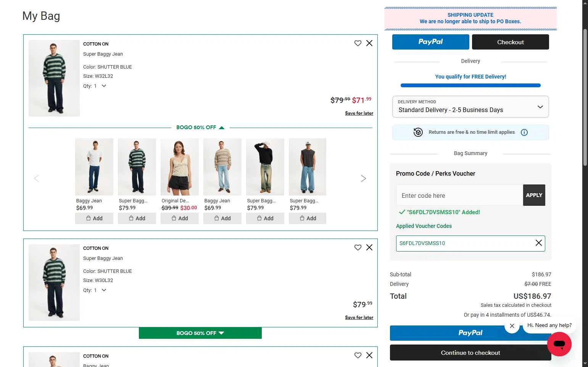Open returns info circle icon

[x=524, y=132]
